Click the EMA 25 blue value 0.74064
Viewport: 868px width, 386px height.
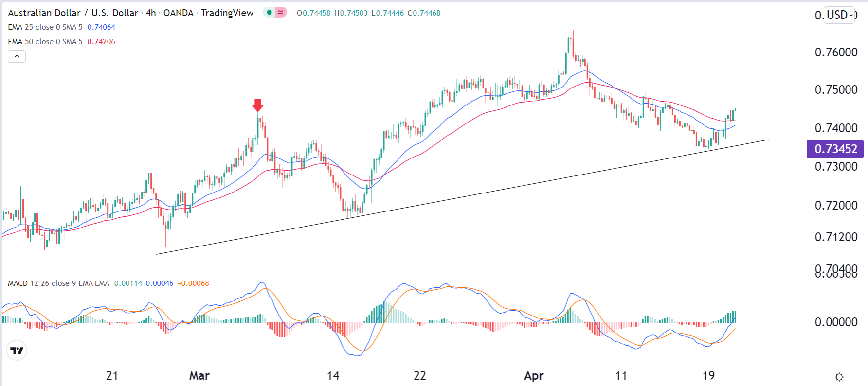point(101,27)
